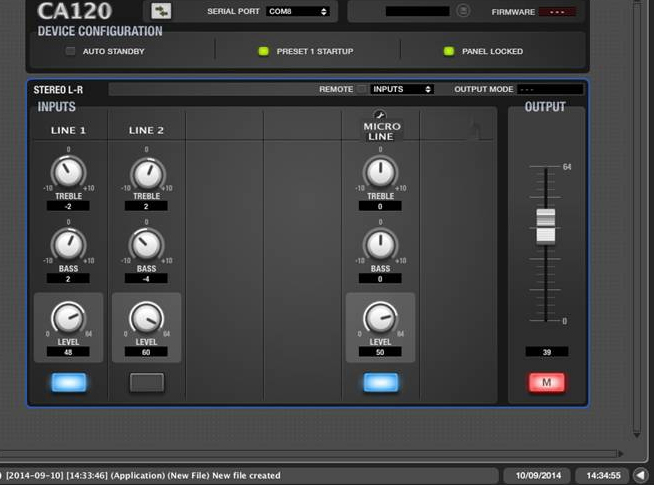Open the Remote INPUTS dropdown
Viewport: 654px width, 485px height.
(402, 89)
